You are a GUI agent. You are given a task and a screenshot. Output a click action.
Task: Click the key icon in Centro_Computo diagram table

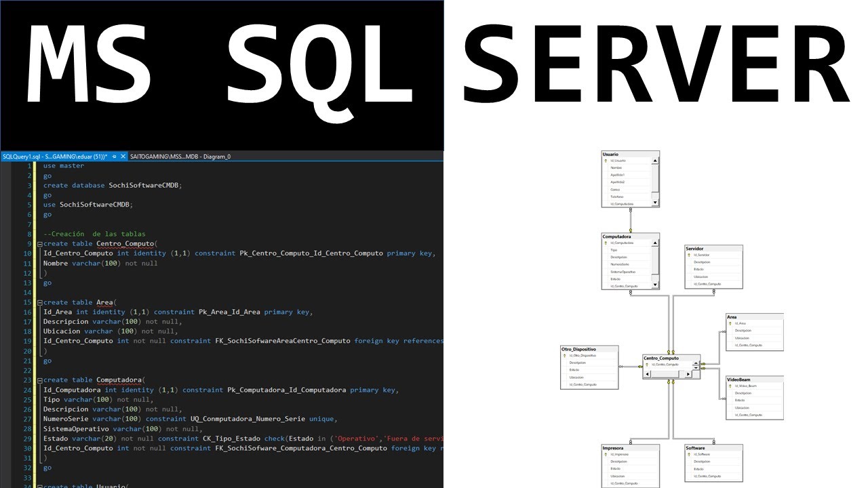(646, 365)
